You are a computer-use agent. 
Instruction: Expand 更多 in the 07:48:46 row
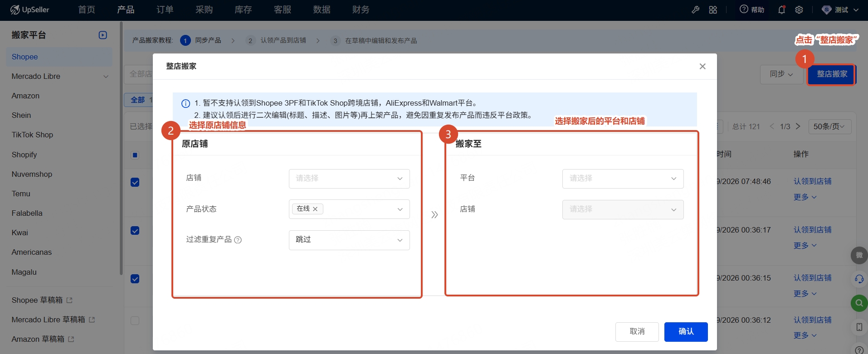point(805,197)
